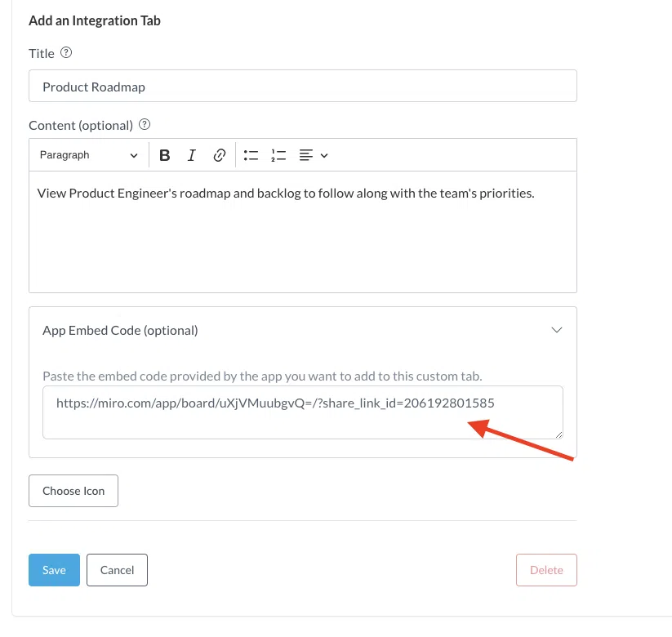672x637 pixels.
Task: Toggle italic formatting in the editor
Action: [192, 155]
